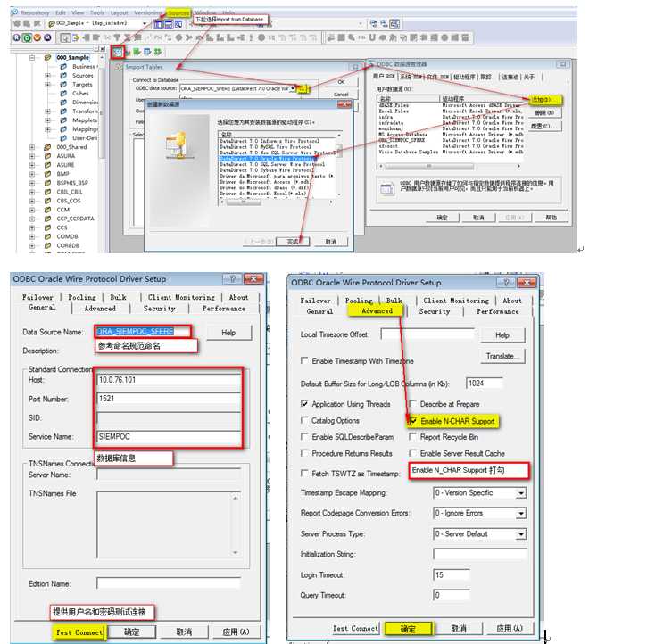This screenshot has height=644, width=647.
Task: Click the Translate... button
Action: (502, 356)
